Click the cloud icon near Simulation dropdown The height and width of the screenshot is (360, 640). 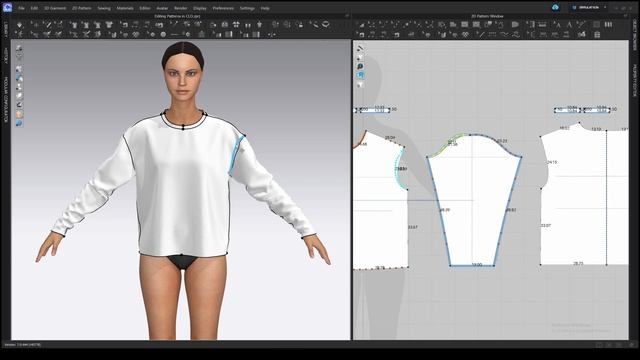(x=556, y=7)
